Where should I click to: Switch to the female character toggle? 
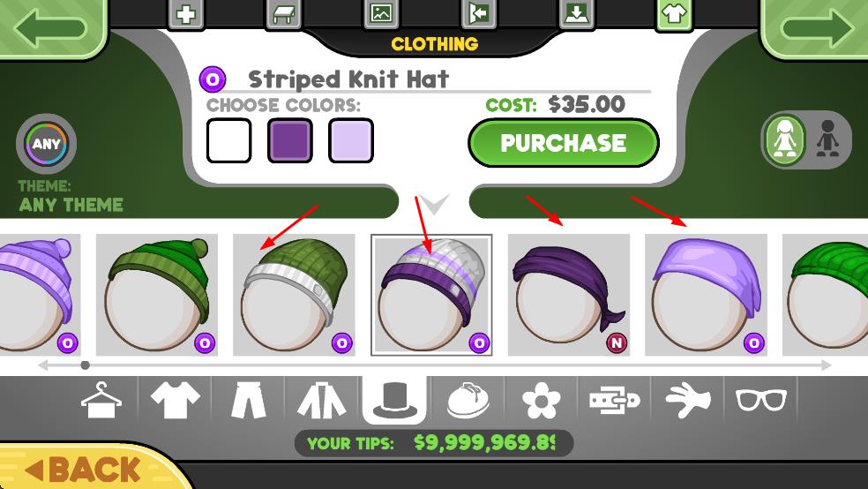(x=785, y=140)
